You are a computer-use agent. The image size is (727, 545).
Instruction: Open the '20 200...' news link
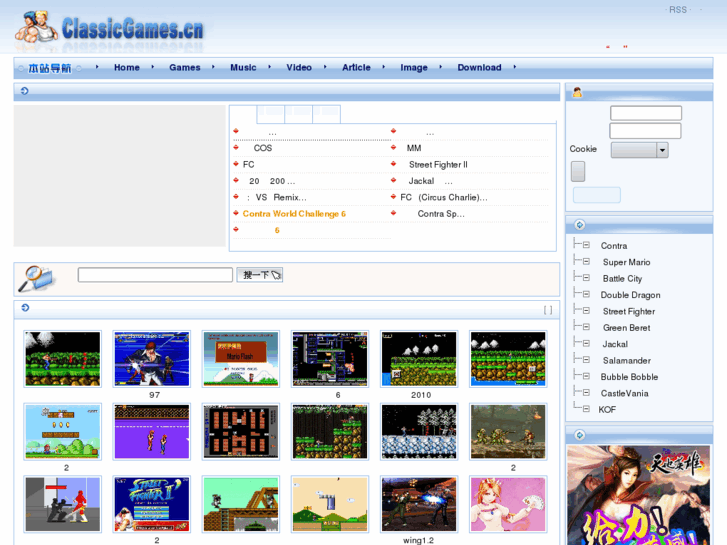(x=272, y=181)
